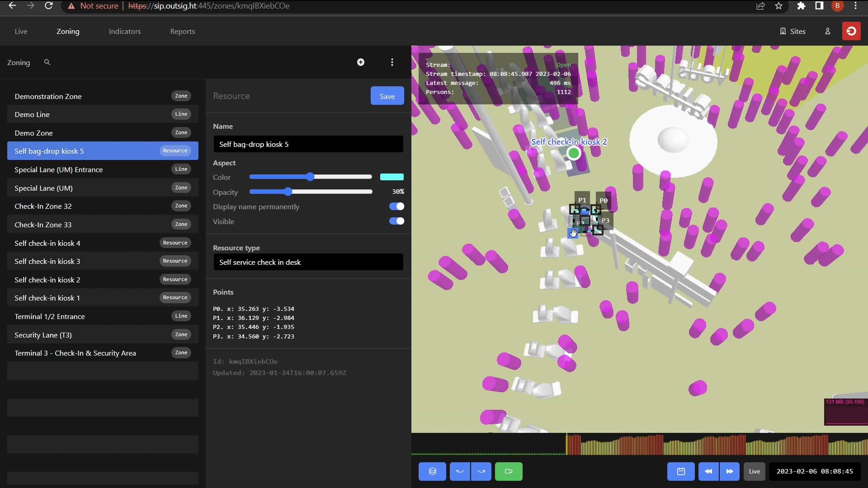Switch to the Reports tab
The image size is (868, 488).
pyautogui.click(x=182, y=31)
